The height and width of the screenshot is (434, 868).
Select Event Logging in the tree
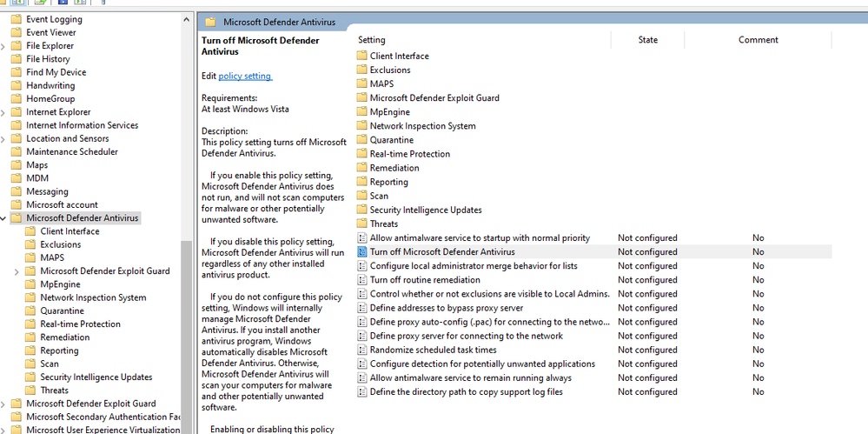pos(54,19)
